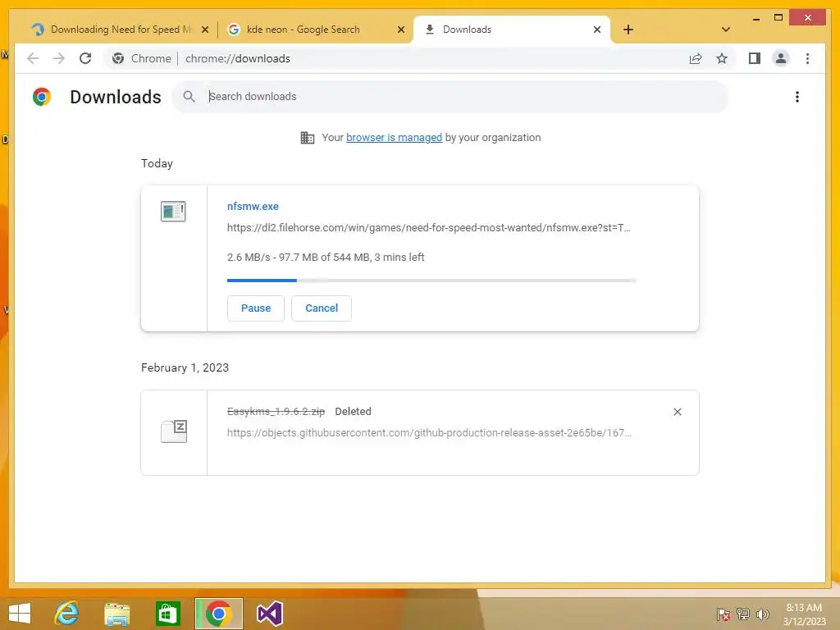The image size is (840, 630).
Task: Open the network tray icon
Action: tap(743, 614)
